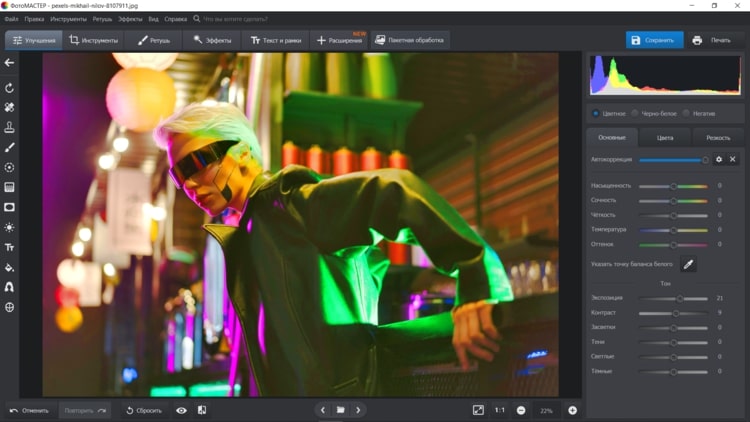
Task: Switch to the Цвета tab
Action: pyautogui.click(x=665, y=137)
